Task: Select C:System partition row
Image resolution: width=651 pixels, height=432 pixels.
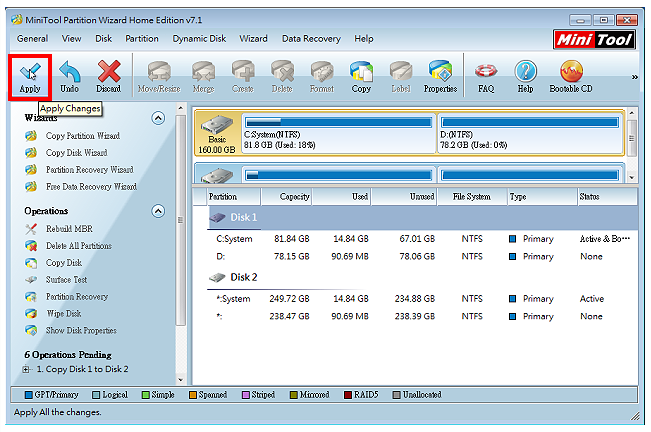Action: (423, 239)
